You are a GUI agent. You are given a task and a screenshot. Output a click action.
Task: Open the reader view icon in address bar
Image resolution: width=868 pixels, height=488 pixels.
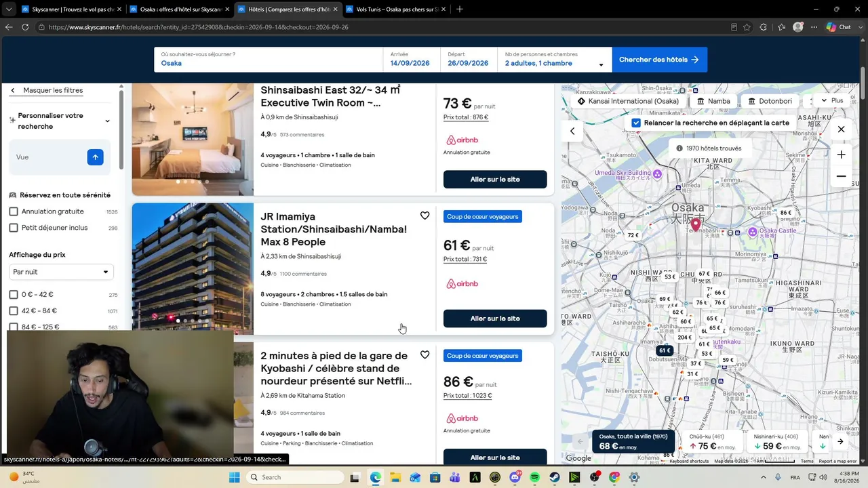click(734, 27)
